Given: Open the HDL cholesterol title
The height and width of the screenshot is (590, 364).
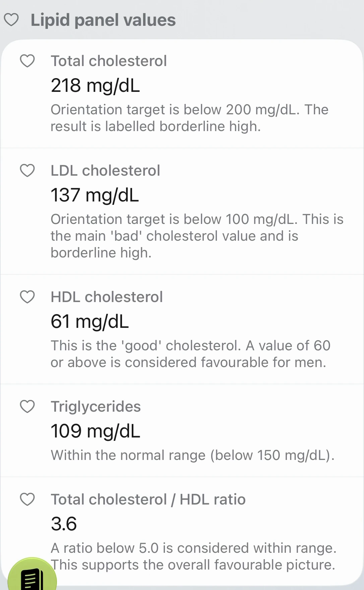Looking at the screenshot, I should [107, 297].
